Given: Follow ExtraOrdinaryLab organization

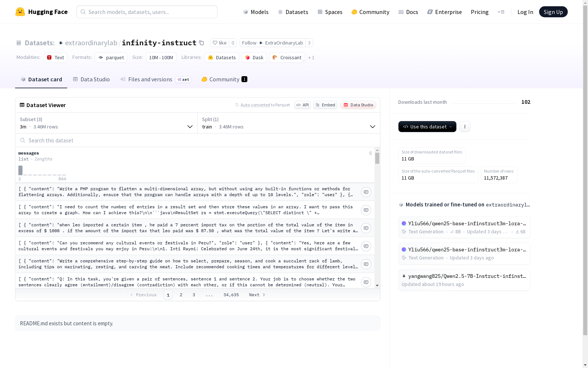Looking at the screenshot, I should point(272,43).
